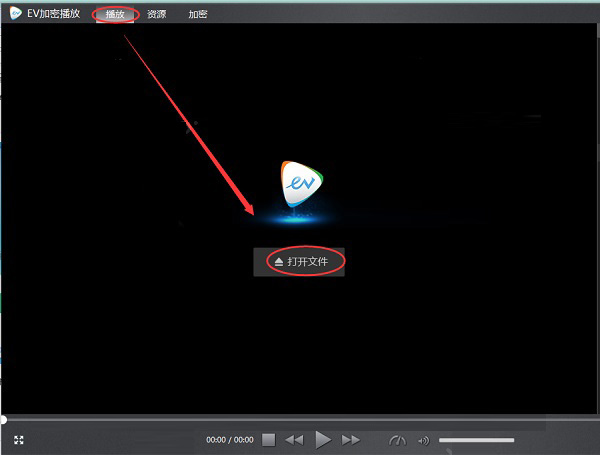Click the 00:00 / 00:00 time display
This screenshot has width=600, height=455.
230,440
